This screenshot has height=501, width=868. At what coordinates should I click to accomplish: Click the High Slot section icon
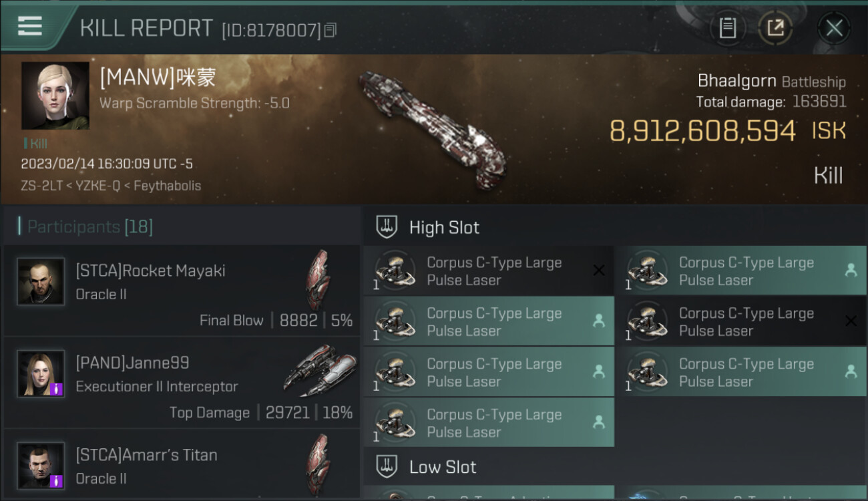387,227
